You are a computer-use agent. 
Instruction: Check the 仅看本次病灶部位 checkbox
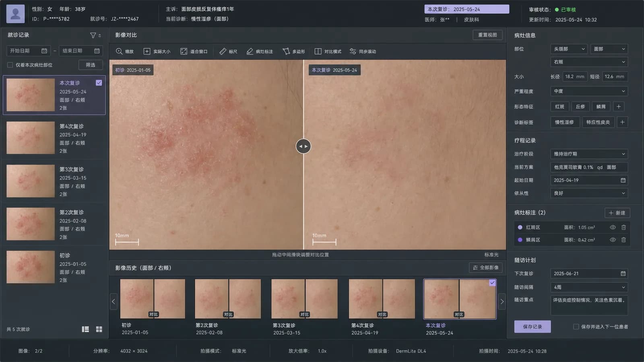[x=10, y=65]
